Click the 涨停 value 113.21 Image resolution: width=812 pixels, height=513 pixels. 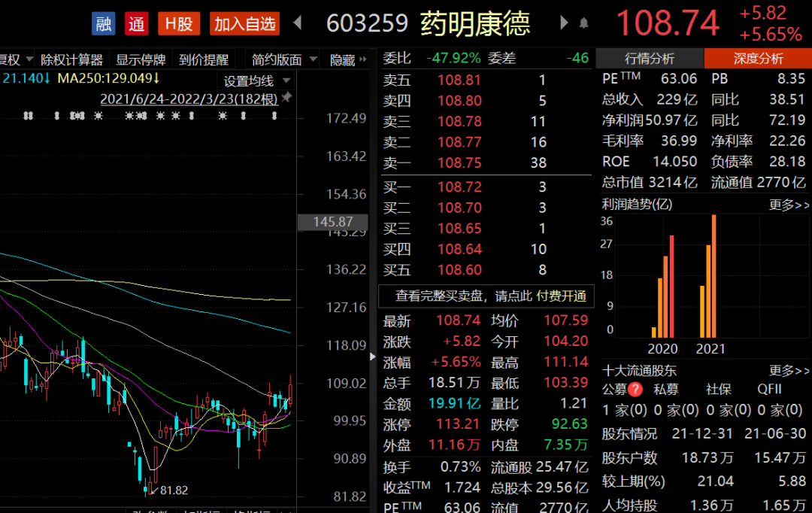[458, 424]
